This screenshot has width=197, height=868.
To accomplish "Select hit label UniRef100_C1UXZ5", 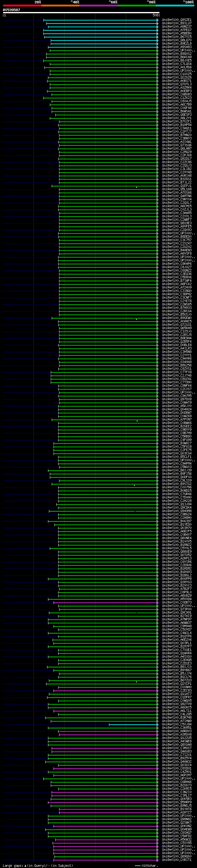I will (x=176, y=74).
